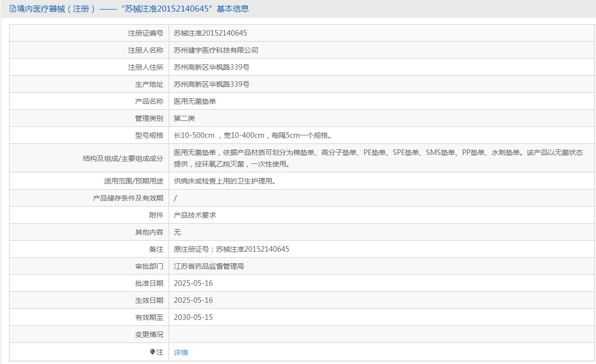Screen dimensions: 596x364
Task: Select the 审批部门 label
Action: [x=149, y=266]
